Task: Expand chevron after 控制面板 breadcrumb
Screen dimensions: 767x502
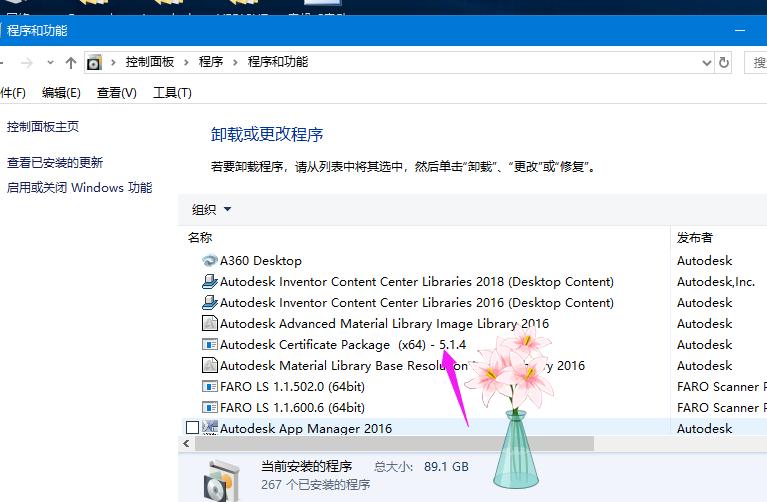Action: click(186, 62)
